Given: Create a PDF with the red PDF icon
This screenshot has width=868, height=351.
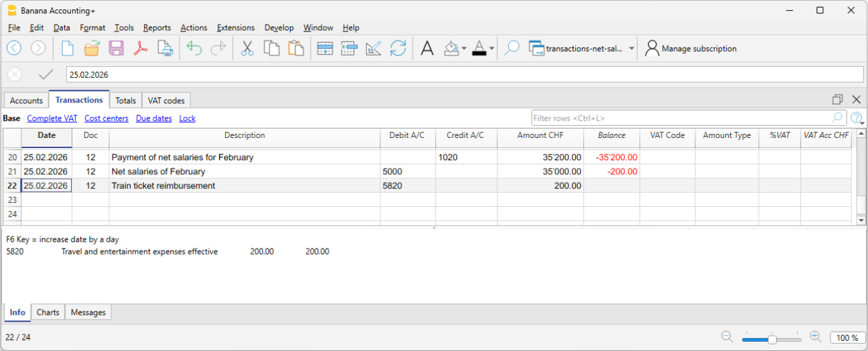Looking at the screenshot, I should coord(140,48).
